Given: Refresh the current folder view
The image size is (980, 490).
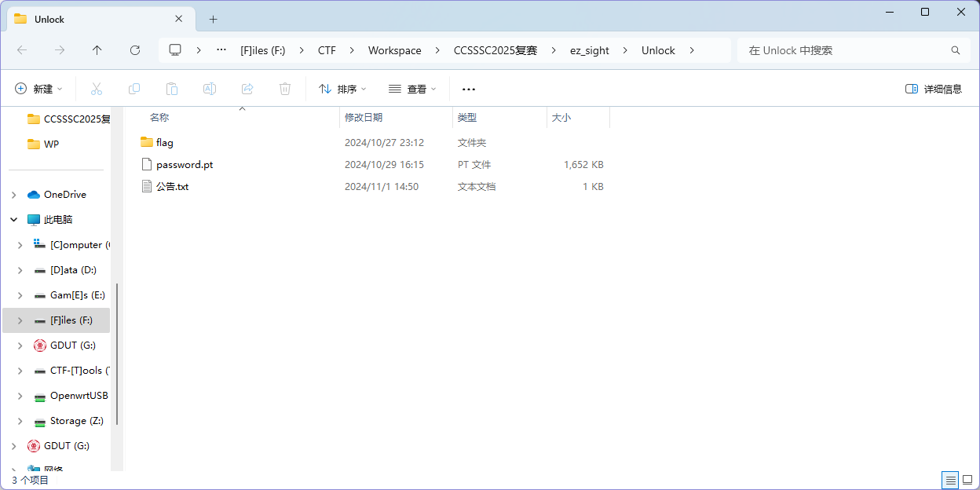Looking at the screenshot, I should pyautogui.click(x=135, y=50).
